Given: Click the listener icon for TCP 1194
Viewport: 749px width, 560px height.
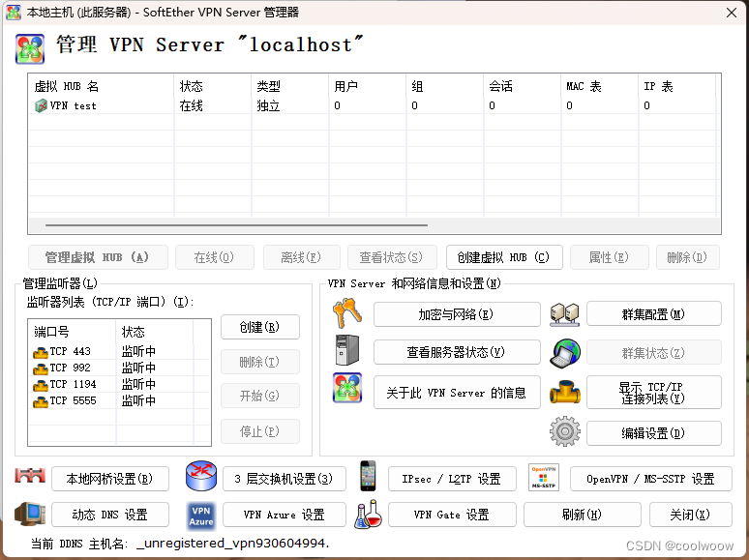Looking at the screenshot, I should pos(41,385).
